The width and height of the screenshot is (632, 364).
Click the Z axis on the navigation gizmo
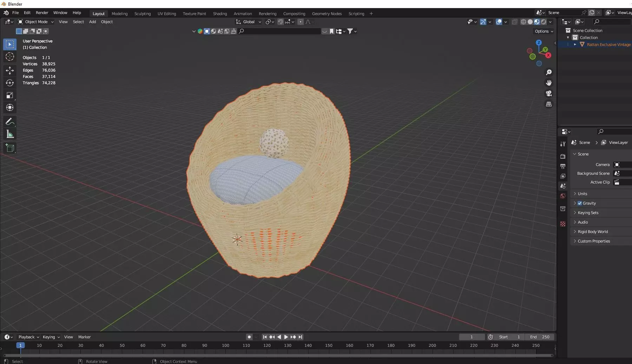(539, 43)
